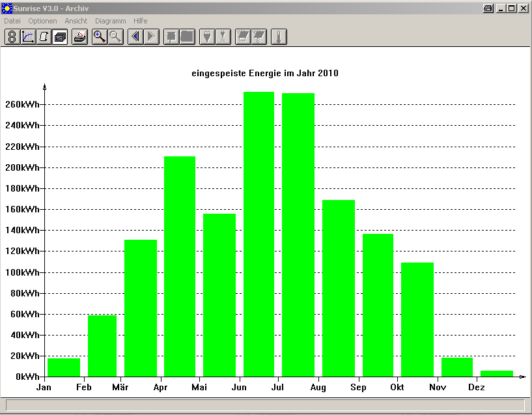
Task: Open the Hilfe menu
Action: coord(141,21)
